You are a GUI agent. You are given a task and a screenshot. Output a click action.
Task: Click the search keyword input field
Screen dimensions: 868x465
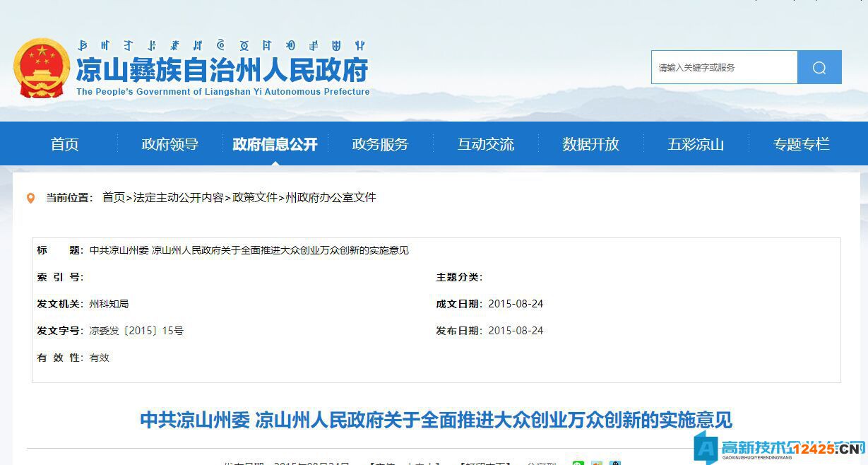[723, 67]
